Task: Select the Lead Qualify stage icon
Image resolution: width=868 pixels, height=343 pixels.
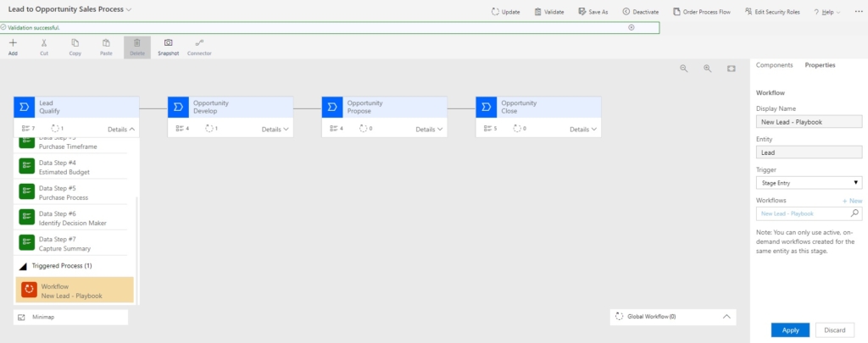Action: pos(25,108)
